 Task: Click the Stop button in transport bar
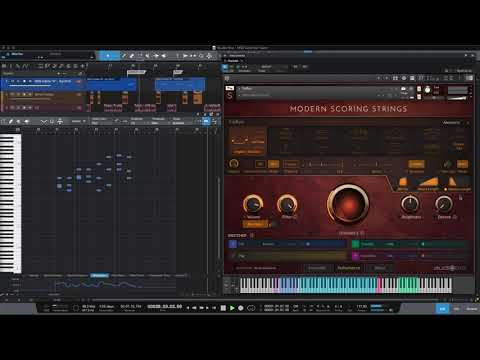pyautogui.click(x=223, y=308)
